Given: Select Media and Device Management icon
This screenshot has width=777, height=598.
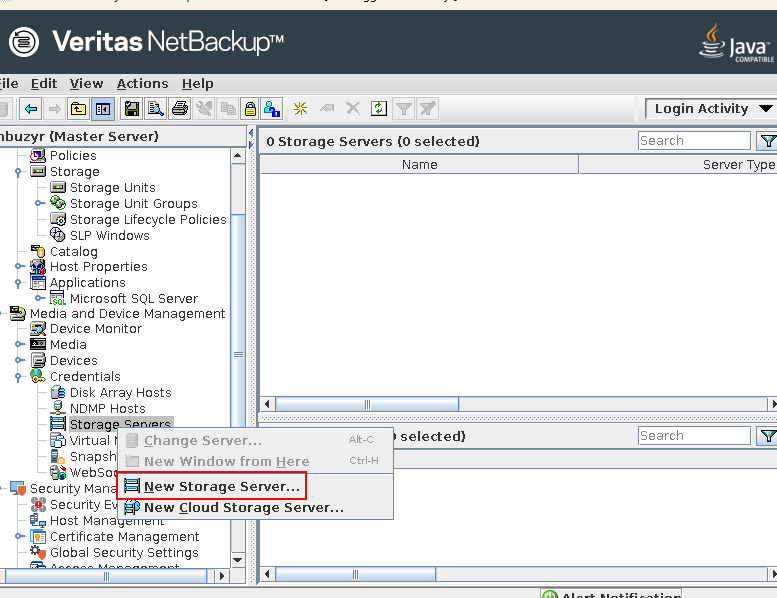Looking at the screenshot, I should pos(18,314).
